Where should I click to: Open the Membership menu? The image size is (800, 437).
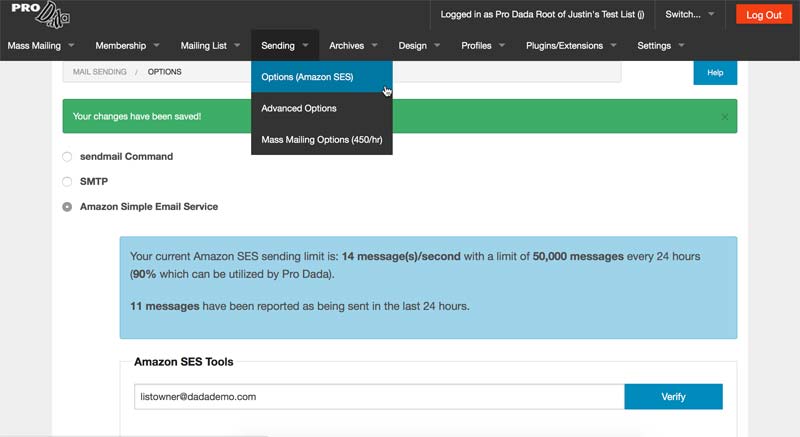tap(127, 45)
